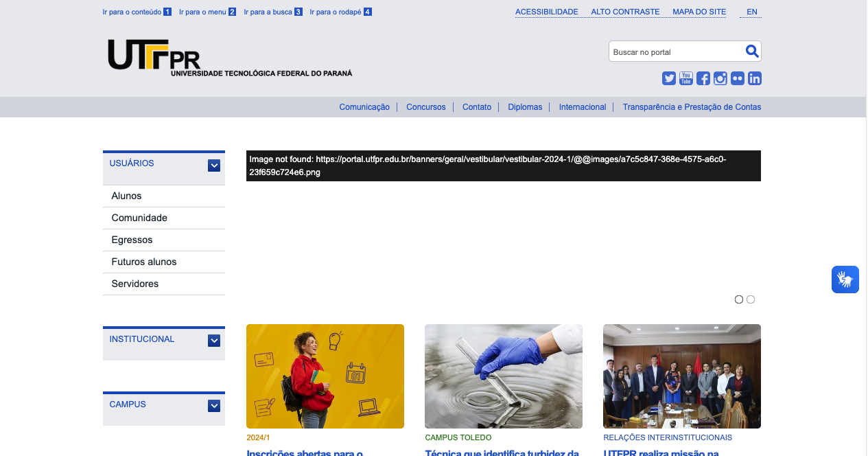Select the first banner carousel dot
This screenshot has width=868, height=456.
(x=739, y=299)
